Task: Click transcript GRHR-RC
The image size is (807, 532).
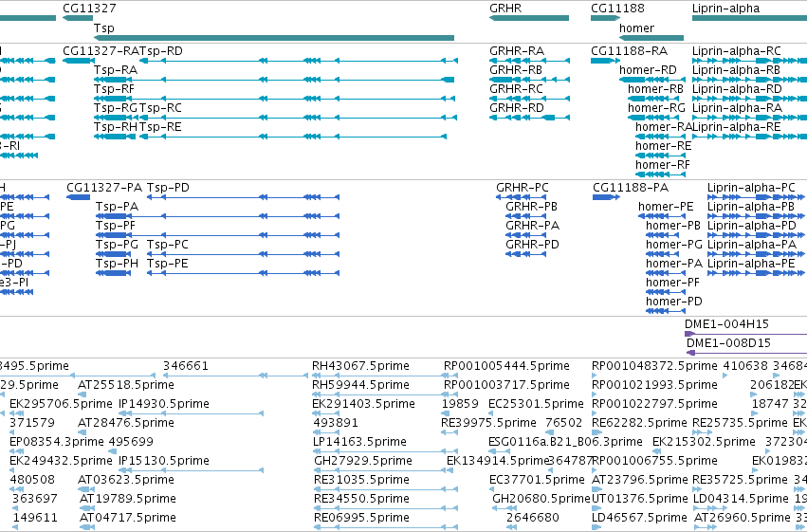Action: pos(516,89)
